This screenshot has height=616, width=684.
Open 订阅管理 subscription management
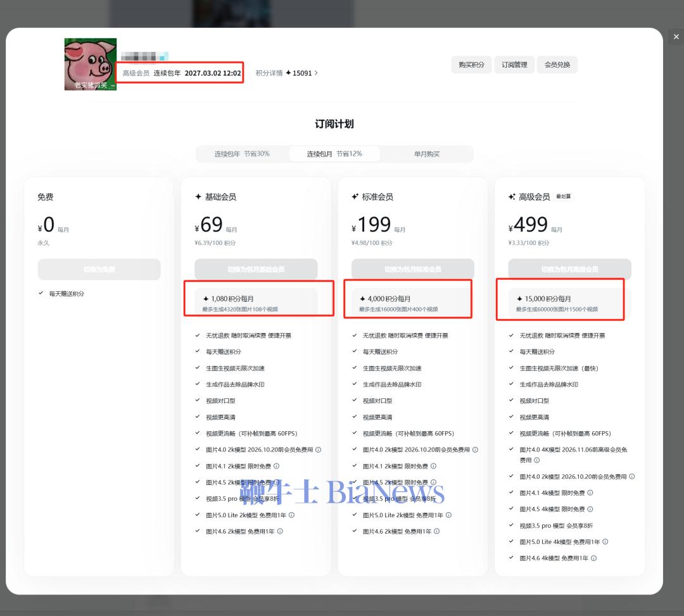(514, 65)
